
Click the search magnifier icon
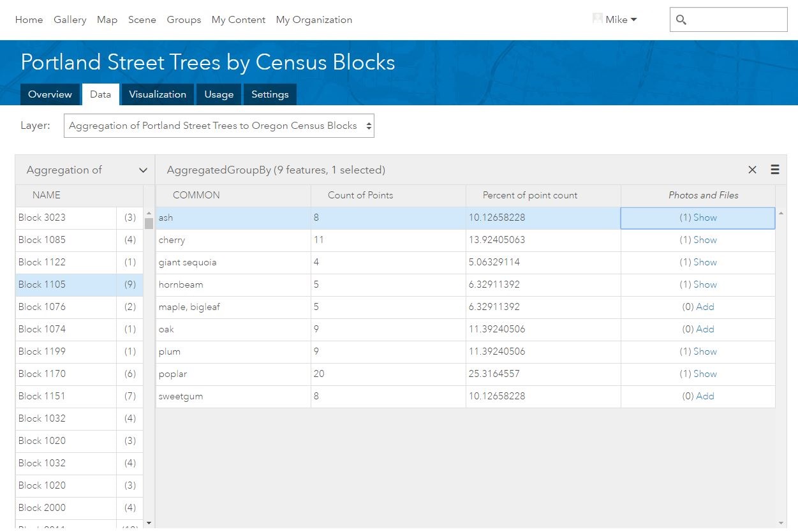[681, 20]
